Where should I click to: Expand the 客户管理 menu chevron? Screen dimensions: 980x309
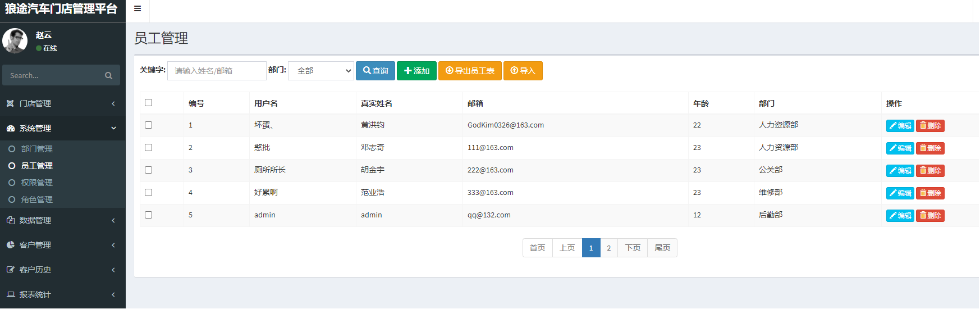(x=113, y=245)
